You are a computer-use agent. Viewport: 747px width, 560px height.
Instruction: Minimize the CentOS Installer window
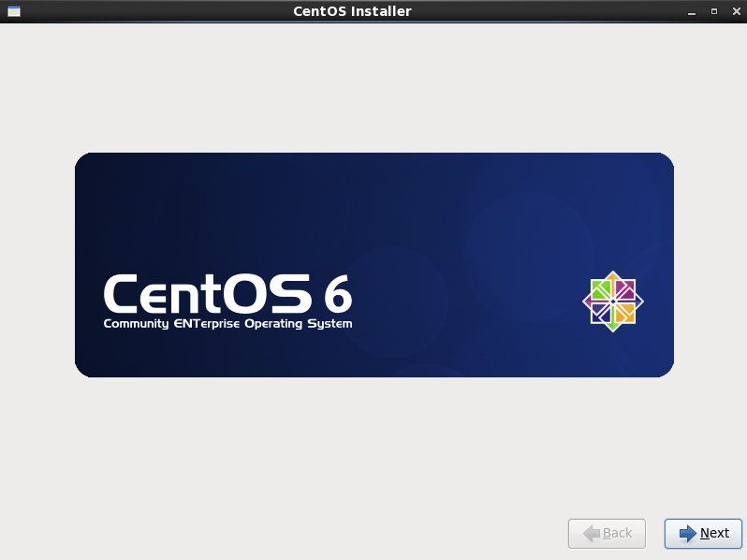[x=692, y=12]
